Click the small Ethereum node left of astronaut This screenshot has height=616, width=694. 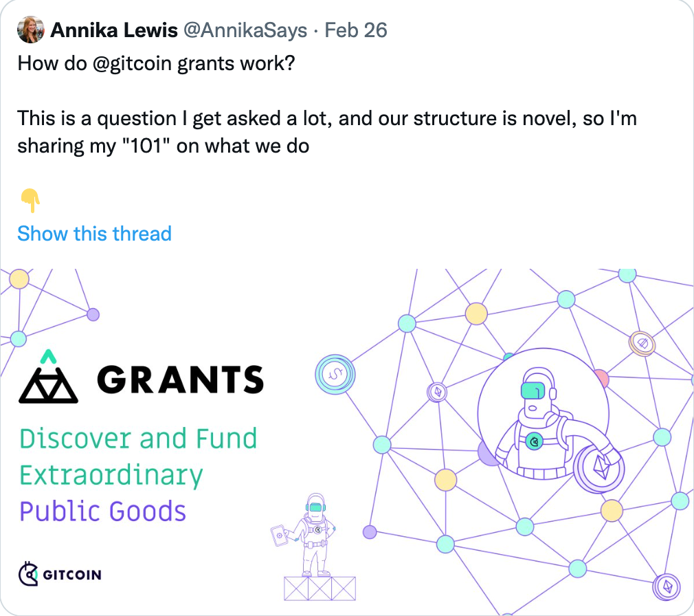437,392
